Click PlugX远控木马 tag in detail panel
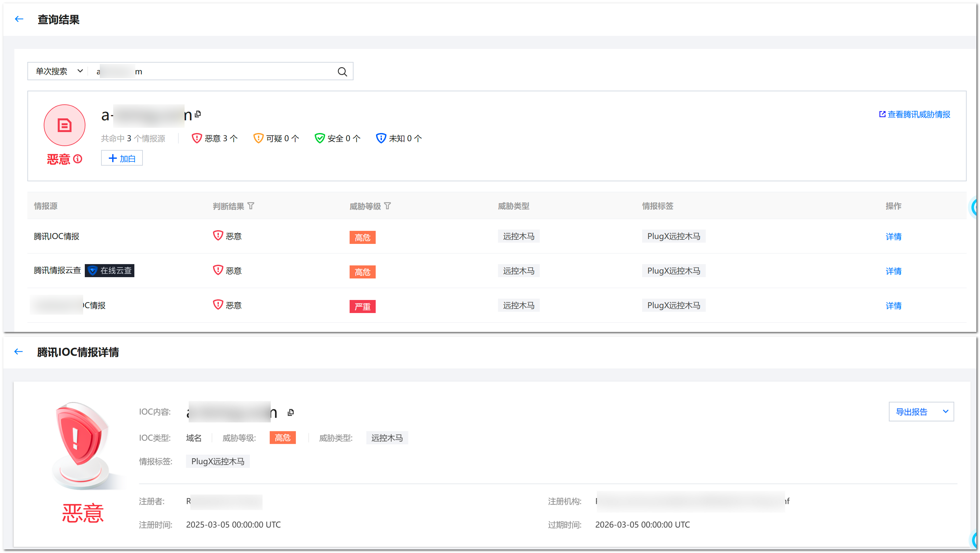 pos(218,461)
